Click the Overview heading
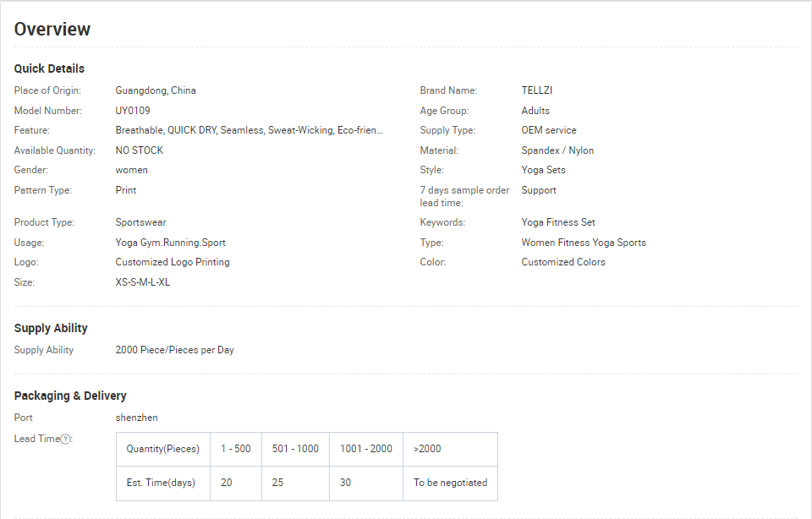Screen dimensions: 812x519 coord(52,30)
